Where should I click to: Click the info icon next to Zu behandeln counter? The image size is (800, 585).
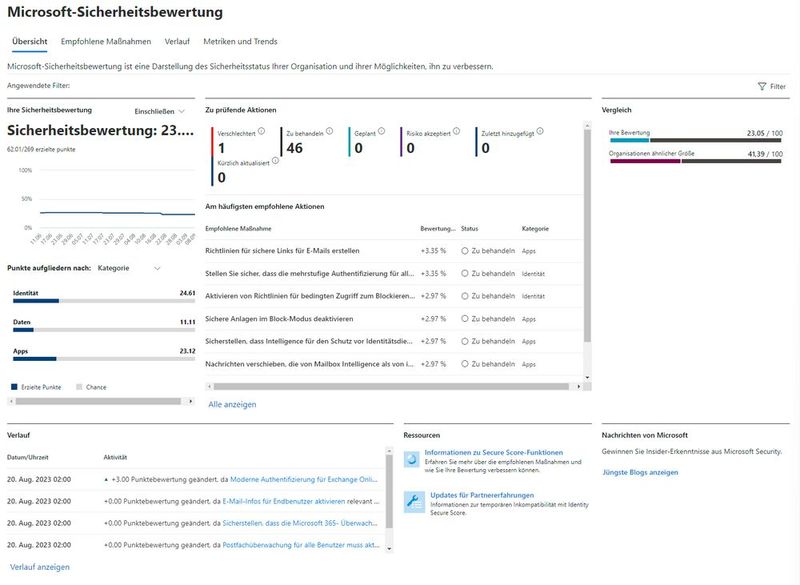[330, 130]
